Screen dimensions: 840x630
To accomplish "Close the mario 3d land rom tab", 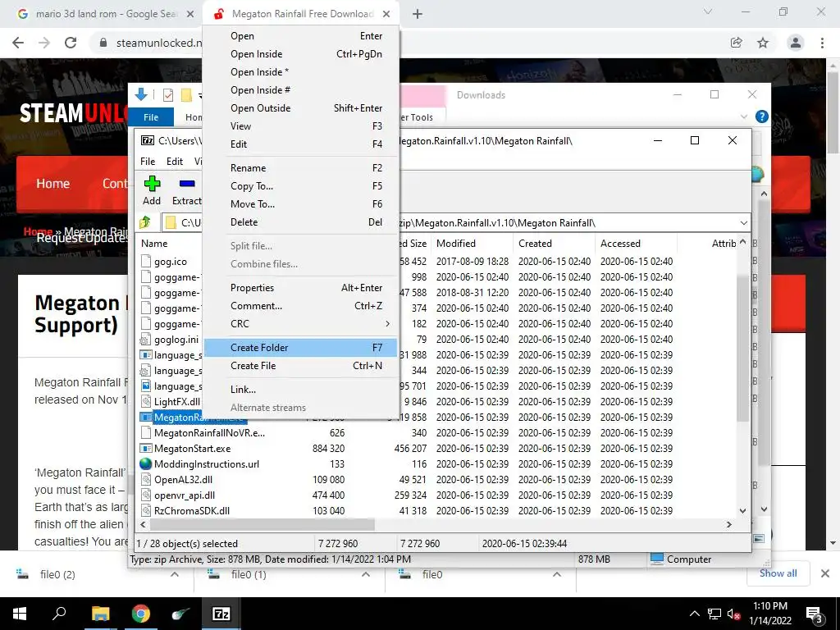I will click(190, 14).
